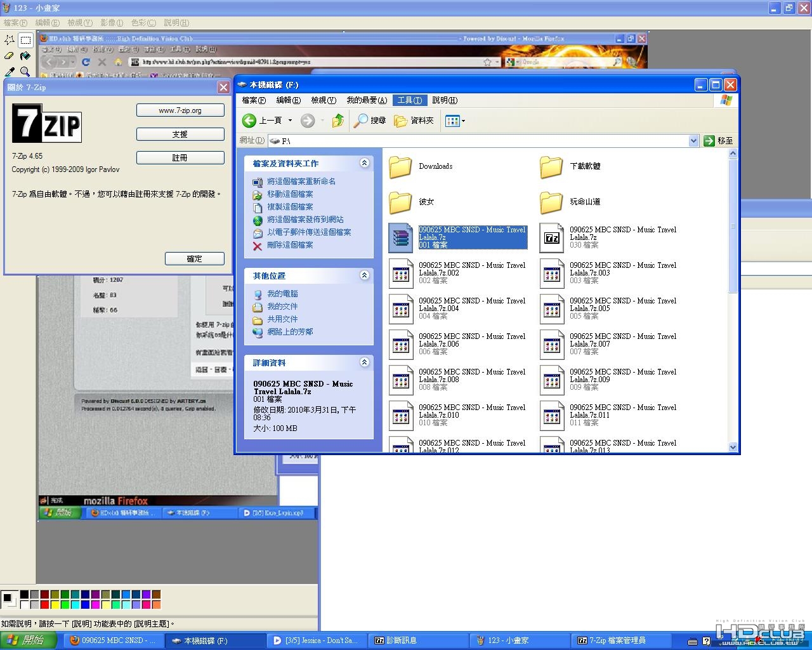The image size is (812, 650).
Task: Select the Pick Color eyedropper tool
Action: pos(10,72)
